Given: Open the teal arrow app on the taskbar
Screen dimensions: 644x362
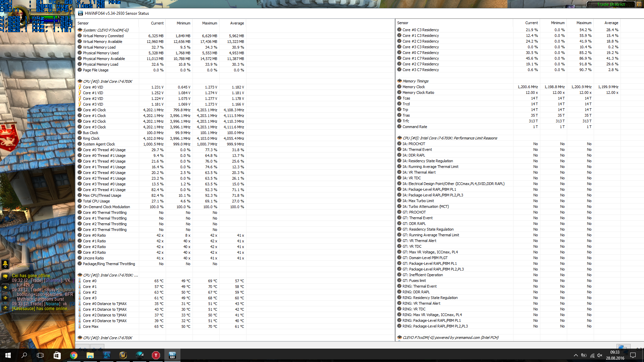Looking at the screenshot, I should [x=140, y=355].
